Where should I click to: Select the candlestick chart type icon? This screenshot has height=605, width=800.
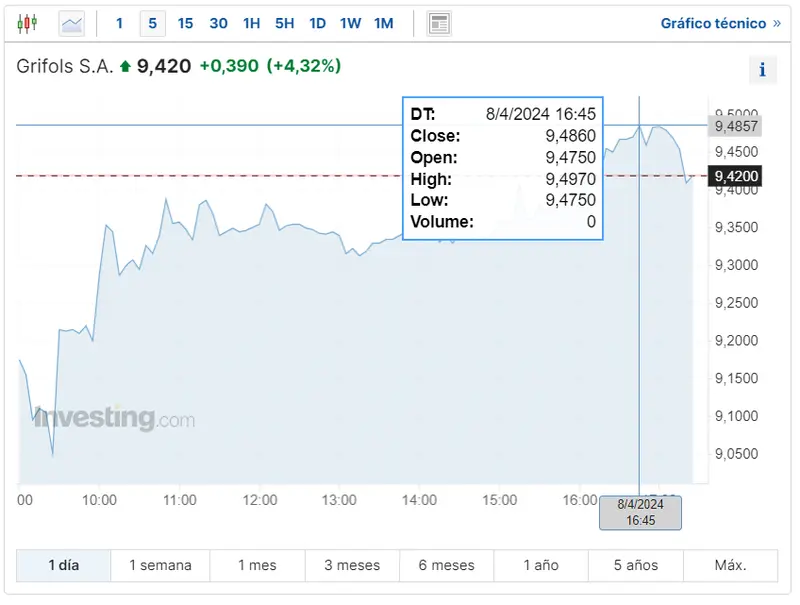click(x=27, y=22)
